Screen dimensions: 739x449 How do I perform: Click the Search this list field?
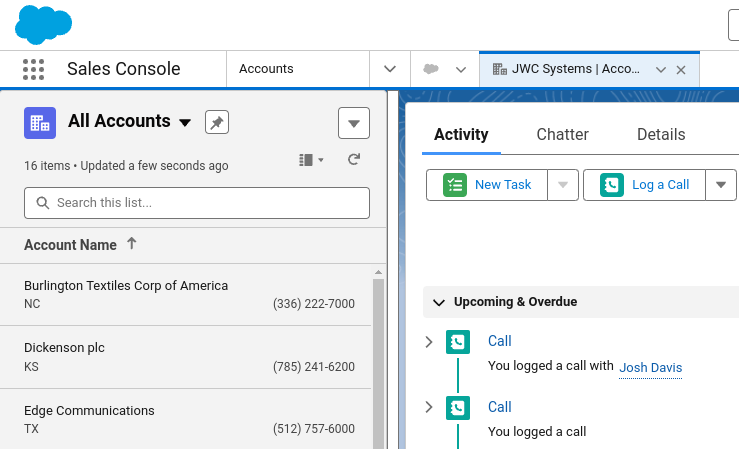pyautogui.click(x=197, y=203)
